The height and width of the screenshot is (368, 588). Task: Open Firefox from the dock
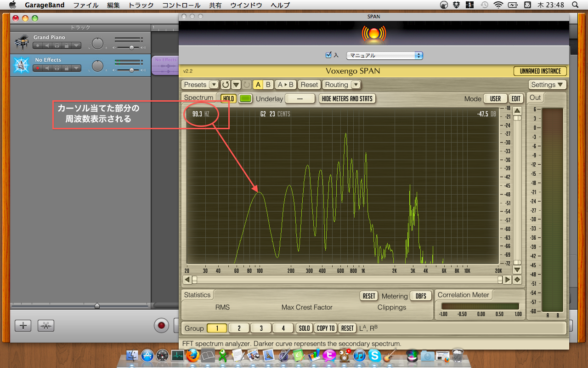point(193,355)
